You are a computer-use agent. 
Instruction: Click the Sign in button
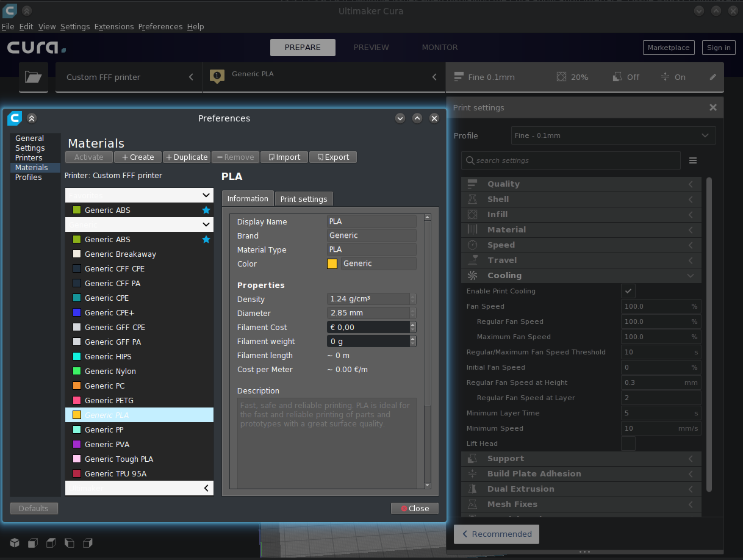click(x=719, y=48)
